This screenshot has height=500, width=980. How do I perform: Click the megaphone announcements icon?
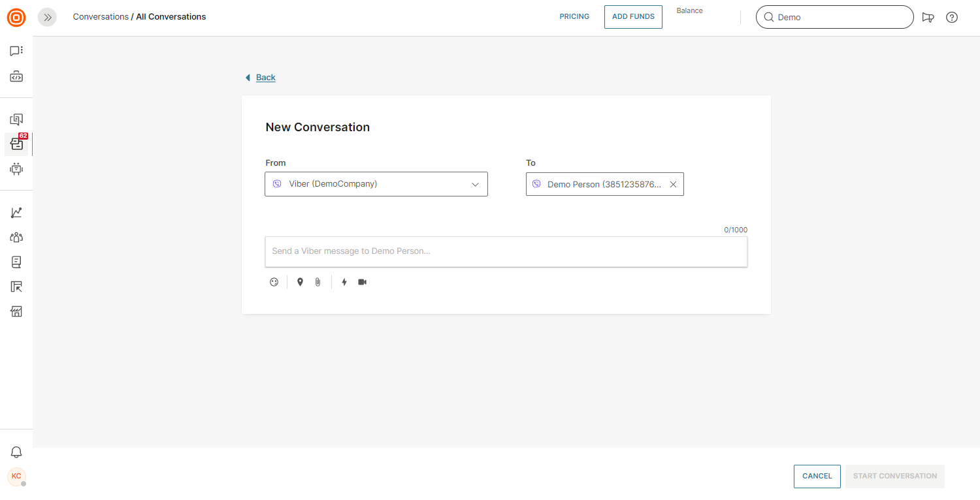(928, 18)
